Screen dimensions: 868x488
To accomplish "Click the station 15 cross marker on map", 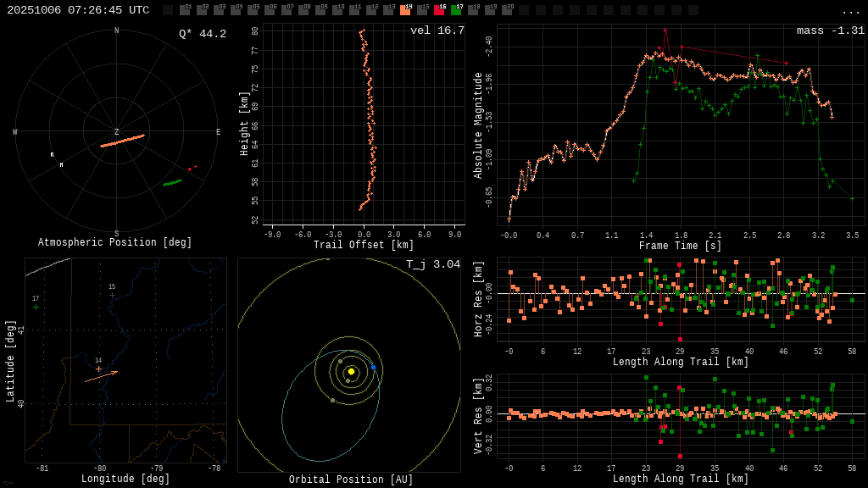I will 111,295.
